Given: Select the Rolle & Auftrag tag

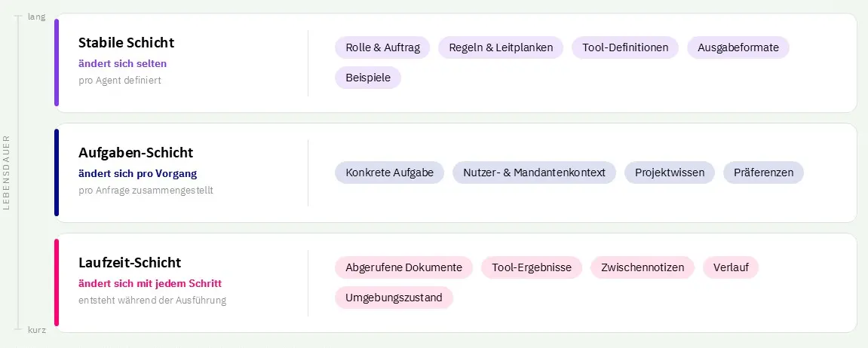Looking at the screenshot, I should coord(382,47).
